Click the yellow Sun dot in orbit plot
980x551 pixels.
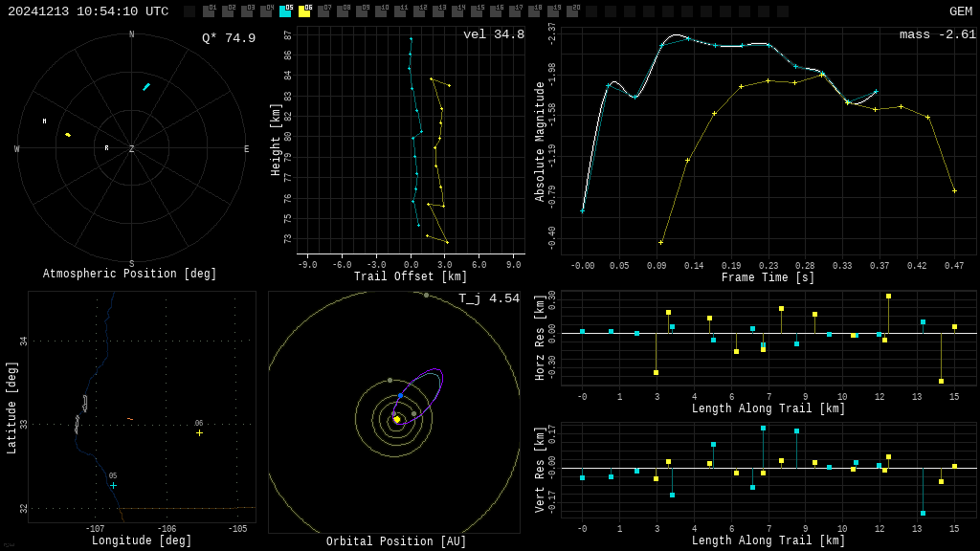coord(397,419)
